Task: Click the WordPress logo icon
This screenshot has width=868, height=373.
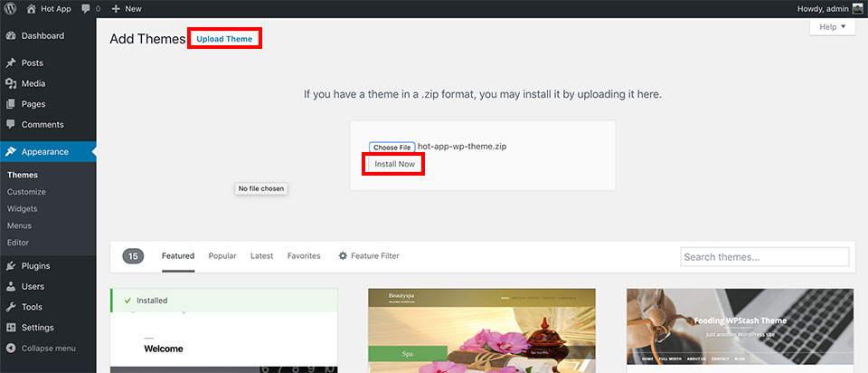Action: point(10,8)
